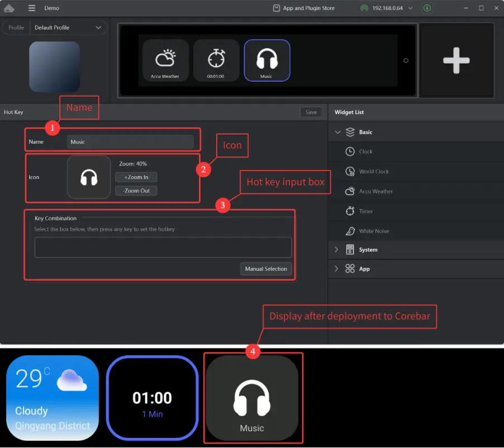Click the -Zoom Out button
Image resolution: width=504 pixels, height=448 pixels.
(x=136, y=191)
